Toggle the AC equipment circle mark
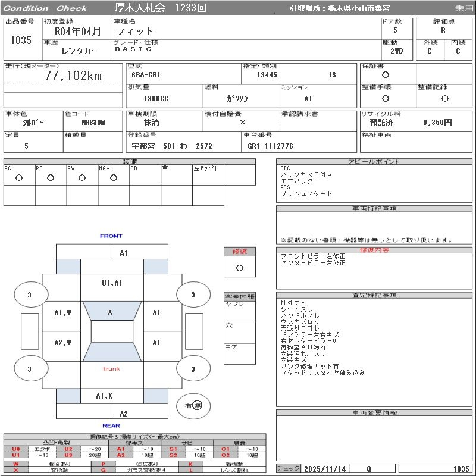The image size is (476, 476). coord(19,177)
